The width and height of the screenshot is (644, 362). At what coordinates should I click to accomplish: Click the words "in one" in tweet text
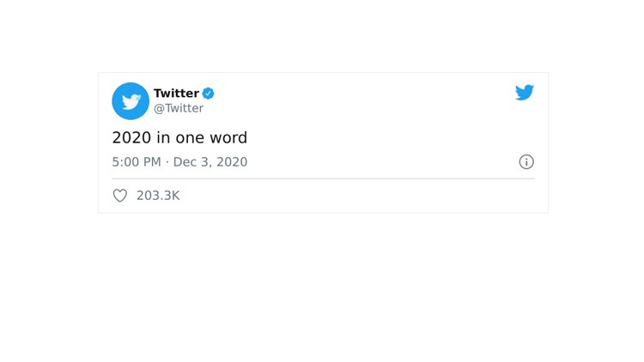(x=180, y=137)
